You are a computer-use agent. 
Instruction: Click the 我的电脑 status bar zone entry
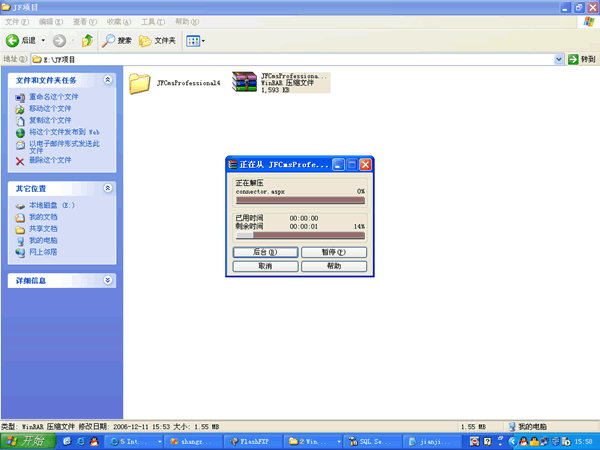(x=527, y=427)
